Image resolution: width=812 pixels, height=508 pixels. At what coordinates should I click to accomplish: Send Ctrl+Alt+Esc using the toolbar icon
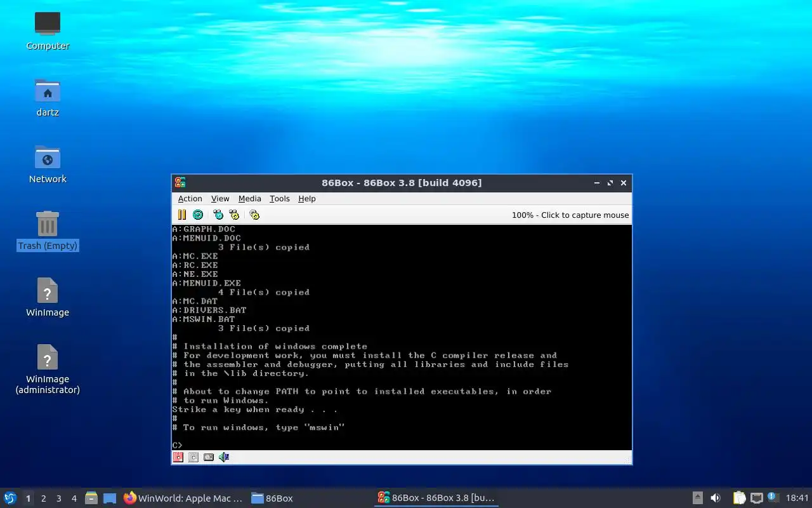tap(234, 215)
